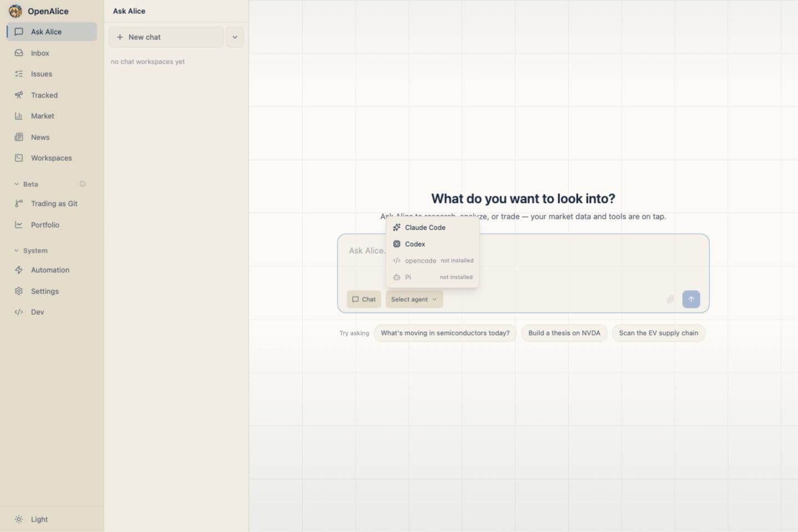Click the send arrow button
The image size is (798, 532).
coord(691,299)
